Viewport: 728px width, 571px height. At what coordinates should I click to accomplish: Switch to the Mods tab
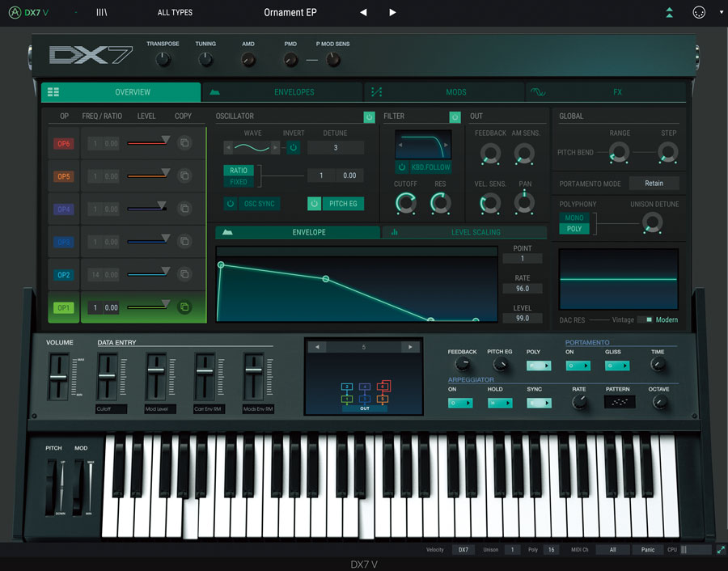pyautogui.click(x=444, y=92)
